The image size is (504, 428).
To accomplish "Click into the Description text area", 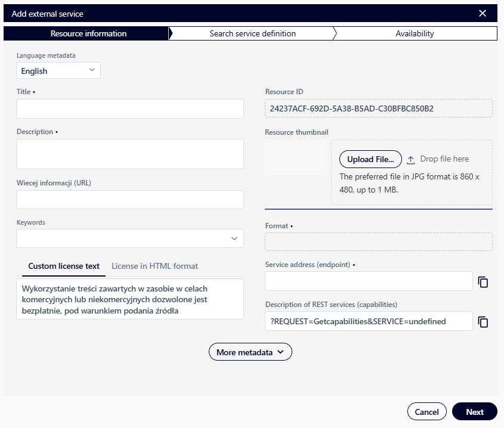I will [130, 154].
